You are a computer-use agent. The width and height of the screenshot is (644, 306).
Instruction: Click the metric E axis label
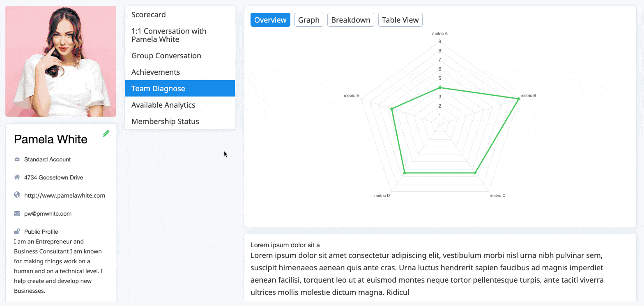352,96
